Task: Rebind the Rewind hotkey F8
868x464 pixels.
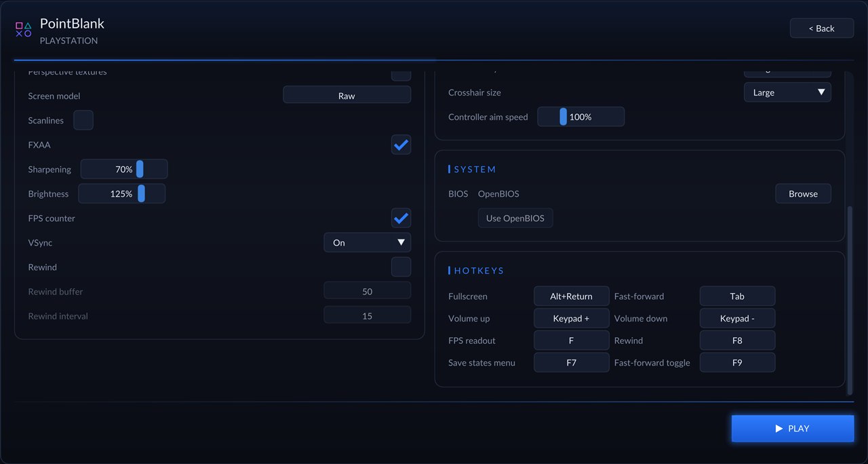Action: pyautogui.click(x=737, y=341)
